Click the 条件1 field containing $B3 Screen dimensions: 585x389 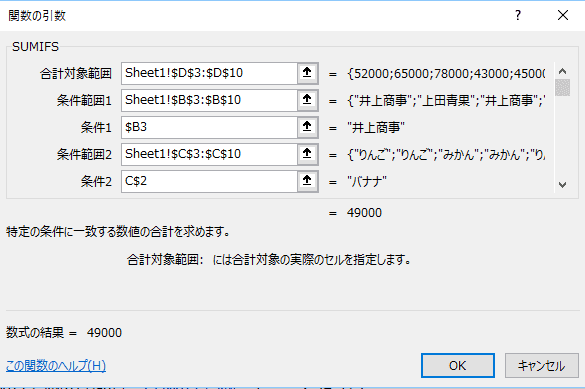[209, 127]
